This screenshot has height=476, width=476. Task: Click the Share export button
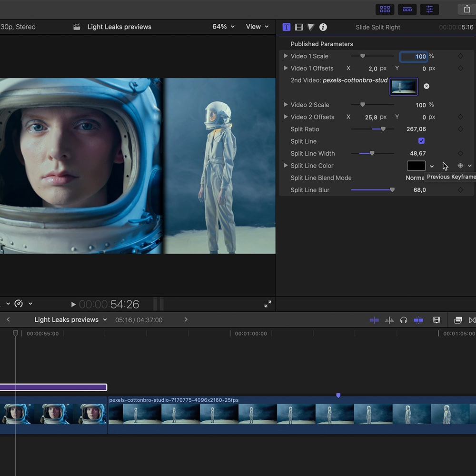click(466, 9)
